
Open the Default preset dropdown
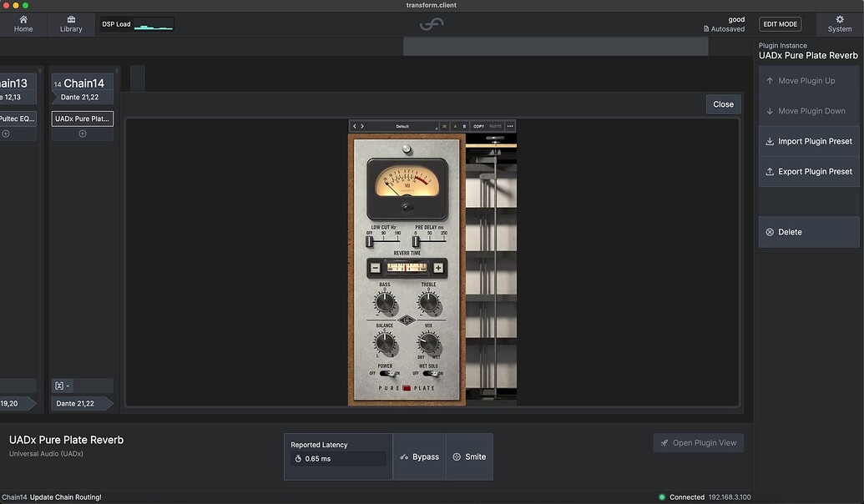click(x=403, y=126)
